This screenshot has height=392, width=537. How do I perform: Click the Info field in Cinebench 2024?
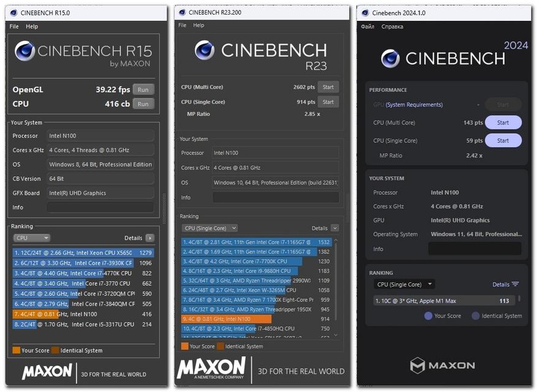pos(475,249)
